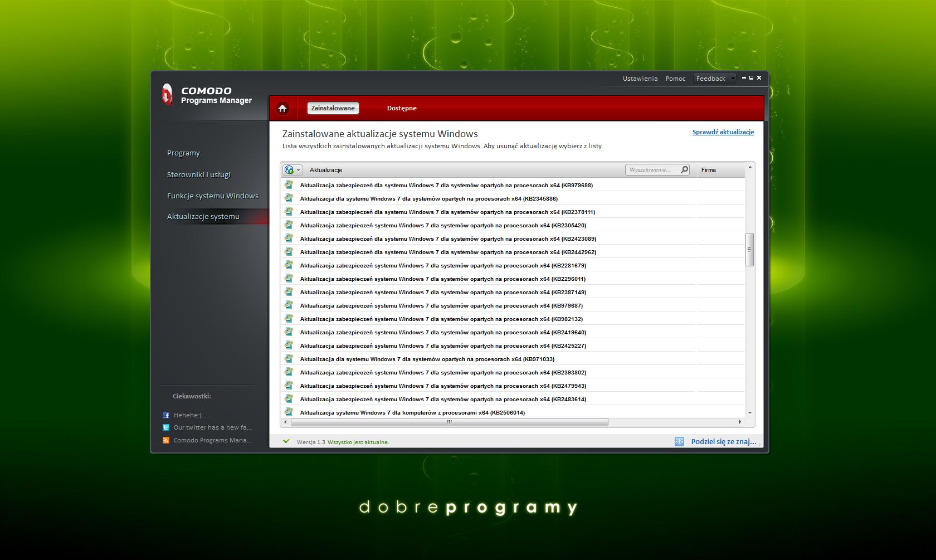Screen dimensions: 936x560
Task: Select icon of update KB2345886
Action: click(289, 198)
